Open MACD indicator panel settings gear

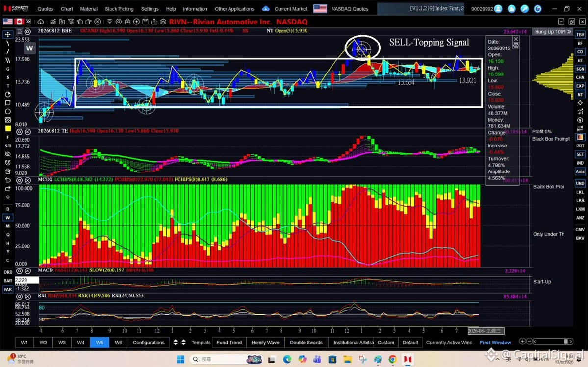tap(19, 271)
